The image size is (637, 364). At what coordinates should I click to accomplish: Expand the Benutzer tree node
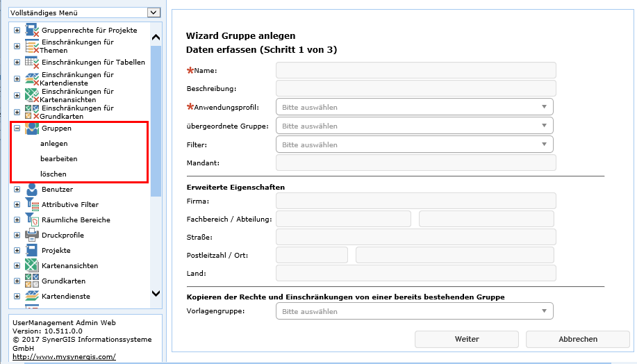click(17, 190)
